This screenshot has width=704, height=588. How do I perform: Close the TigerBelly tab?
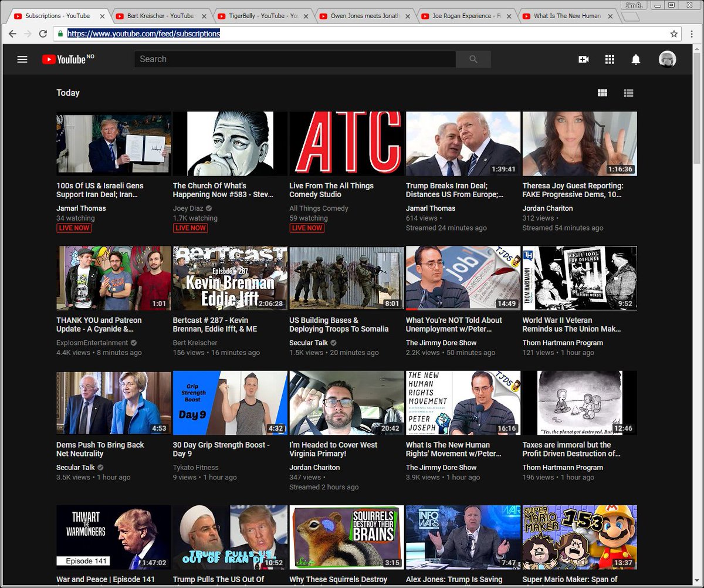[307, 16]
